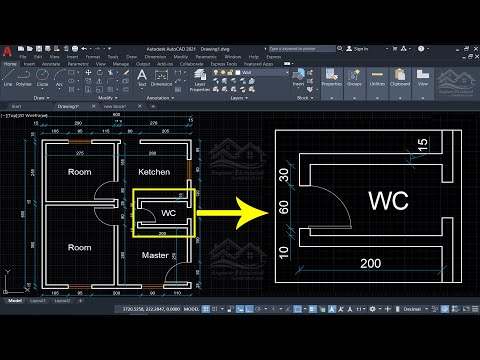Select the Fillet tool in Modify panel
The image size is (480, 360).
110,81
